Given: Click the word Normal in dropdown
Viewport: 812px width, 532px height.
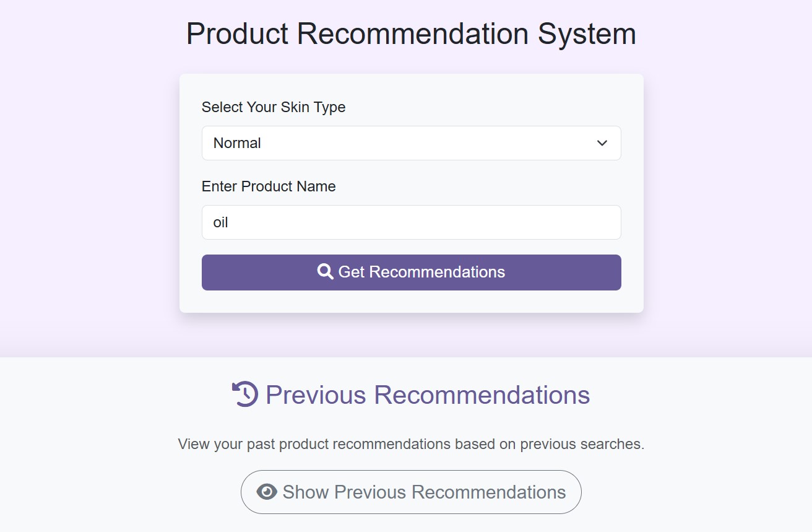Looking at the screenshot, I should pyautogui.click(x=237, y=143).
